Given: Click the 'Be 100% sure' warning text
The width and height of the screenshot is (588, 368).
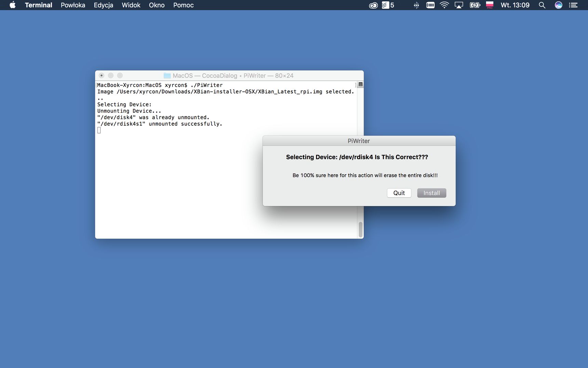Looking at the screenshot, I should pyautogui.click(x=365, y=175).
